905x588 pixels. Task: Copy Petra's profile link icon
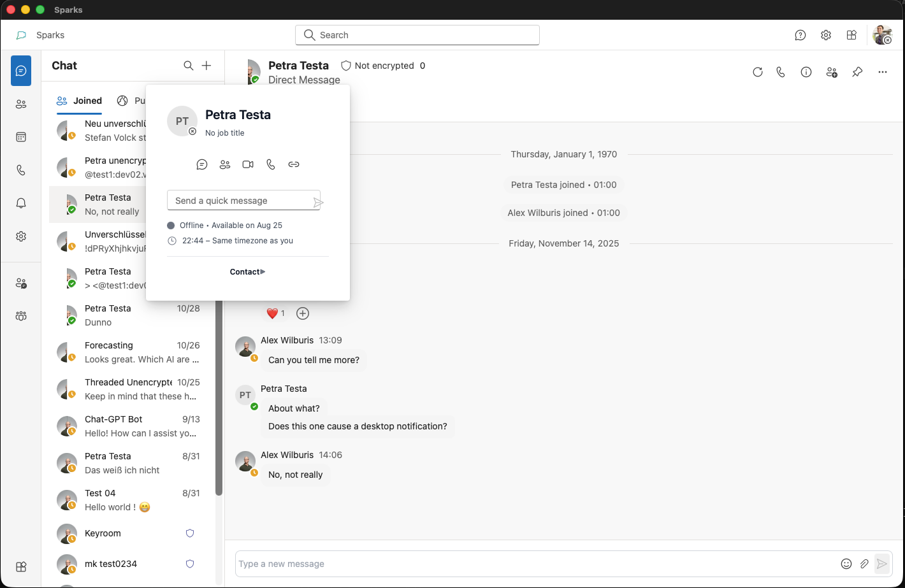294,164
